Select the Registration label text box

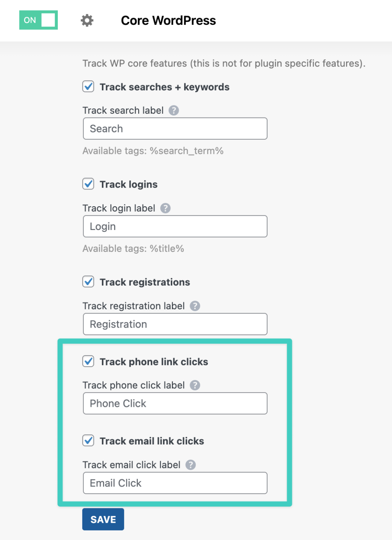[x=175, y=324]
